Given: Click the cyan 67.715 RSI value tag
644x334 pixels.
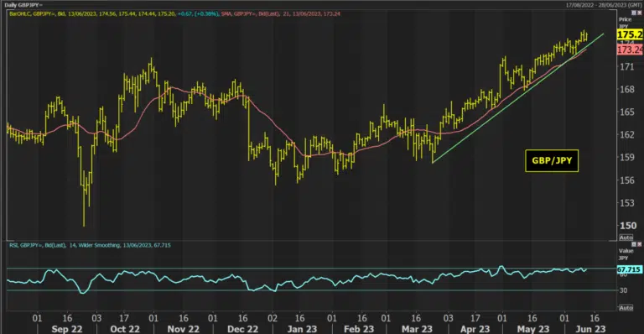Looking at the screenshot, I should coord(629,269).
